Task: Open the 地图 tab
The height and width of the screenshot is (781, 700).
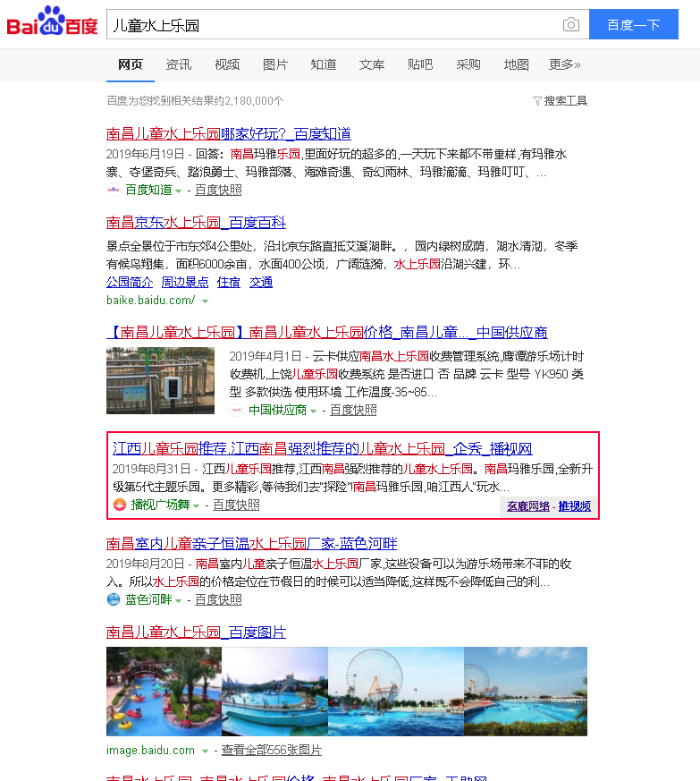Action: click(517, 64)
